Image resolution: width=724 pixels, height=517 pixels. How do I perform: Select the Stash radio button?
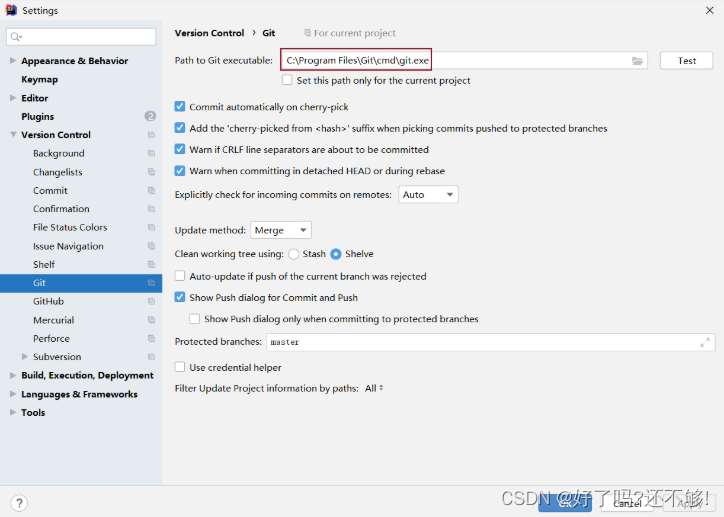tap(294, 254)
